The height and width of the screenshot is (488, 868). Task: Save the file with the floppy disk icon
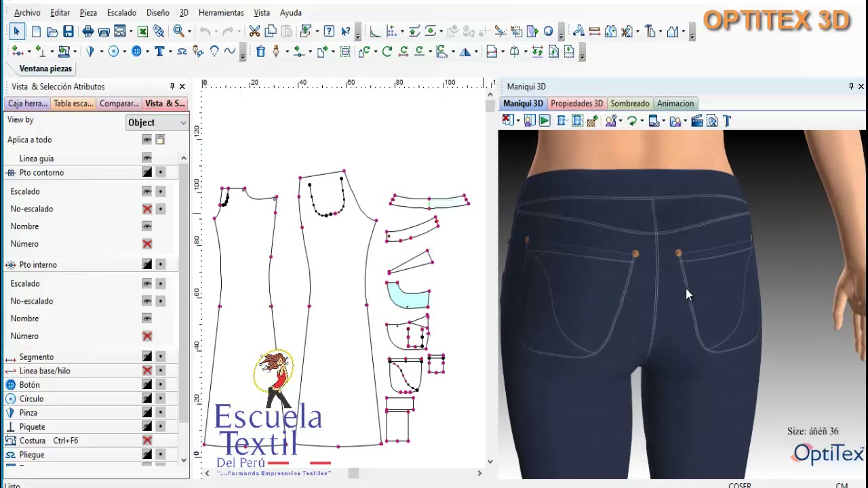[x=68, y=31]
